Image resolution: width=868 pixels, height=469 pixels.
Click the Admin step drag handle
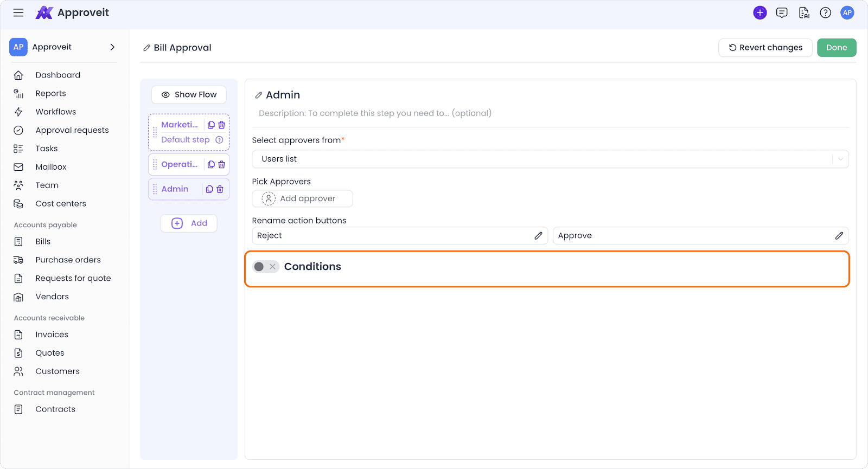click(155, 189)
